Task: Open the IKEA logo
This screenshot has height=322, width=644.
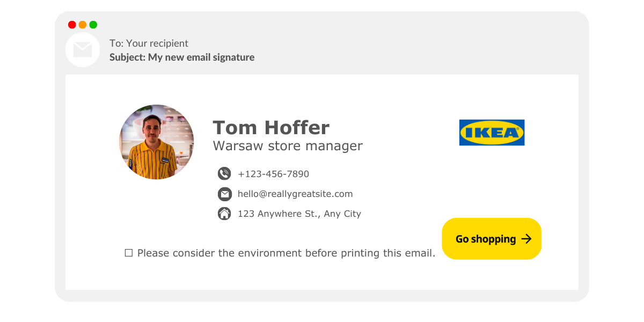Action: [492, 133]
